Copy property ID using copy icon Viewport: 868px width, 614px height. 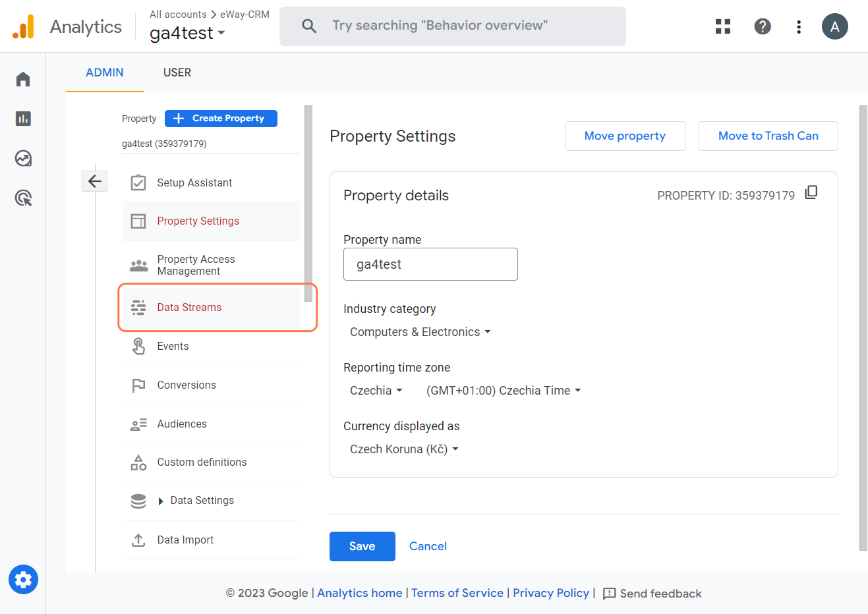click(811, 192)
